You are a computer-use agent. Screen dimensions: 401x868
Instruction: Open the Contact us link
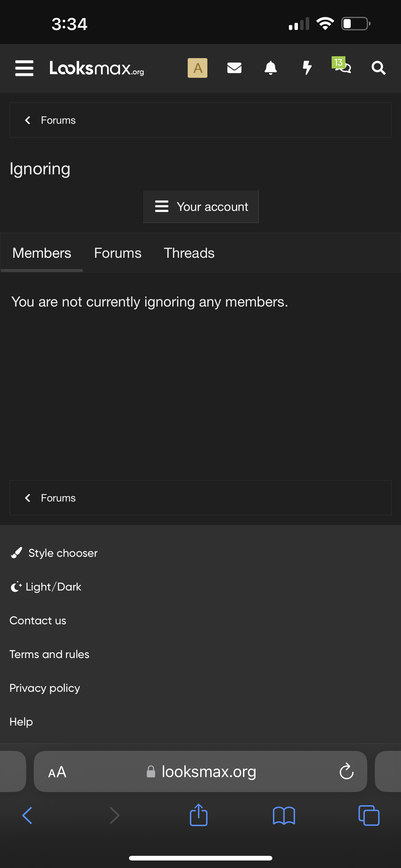coord(38,620)
